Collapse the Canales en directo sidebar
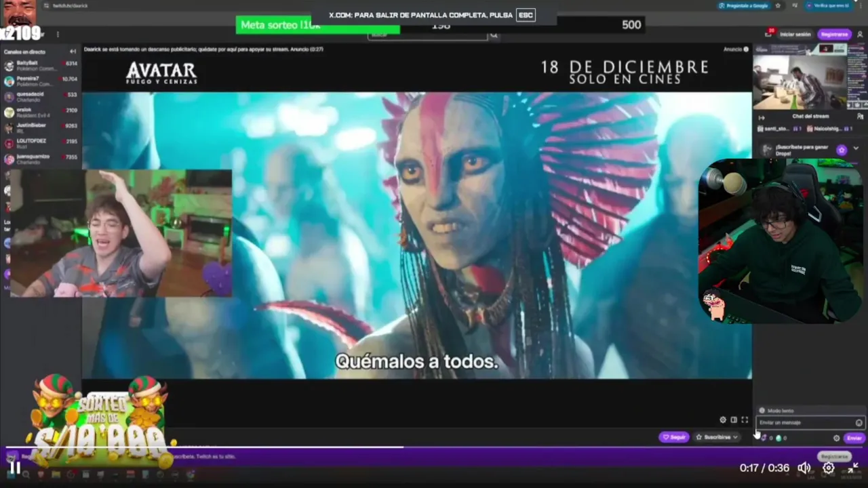 [73, 52]
